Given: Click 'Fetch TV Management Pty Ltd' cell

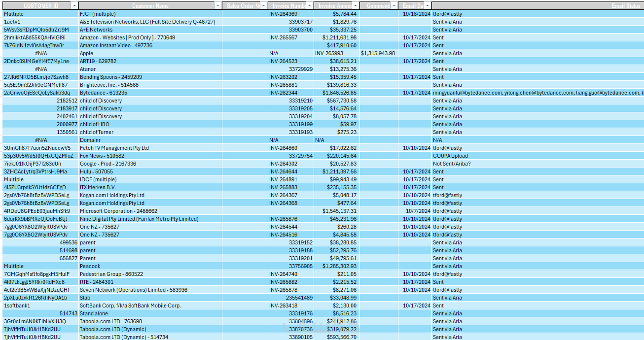Looking at the screenshot, I should point(150,148).
